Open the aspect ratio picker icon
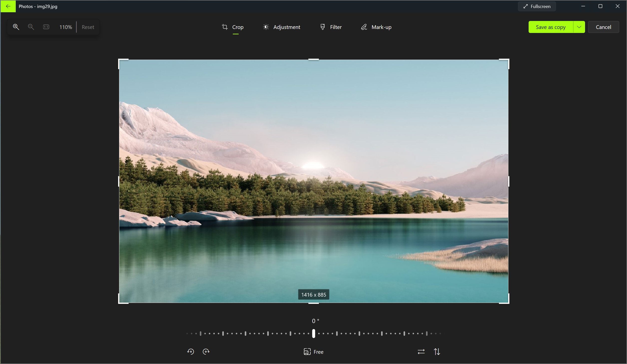Viewport: 627px width, 364px height. tap(307, 352)
